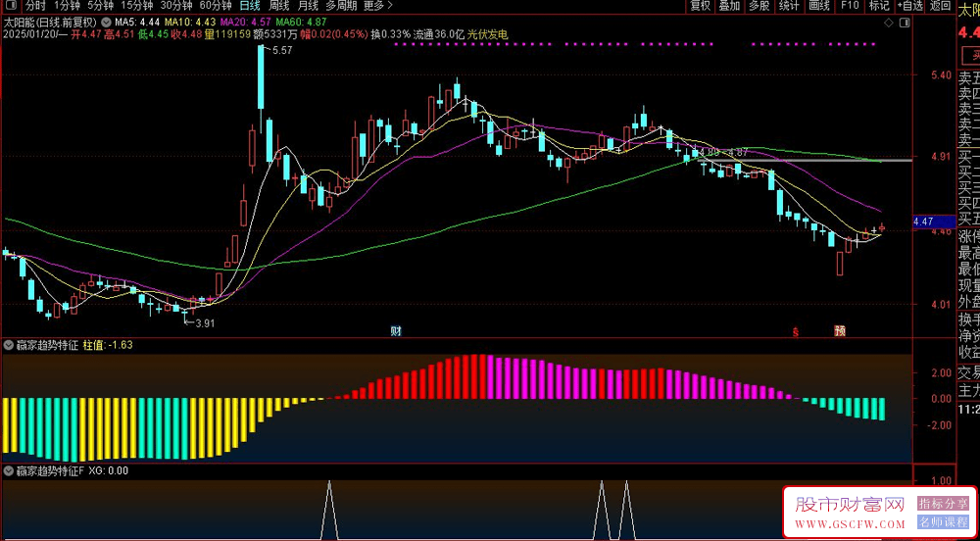Toggle 叠加 overlay mode

(729, 6)
